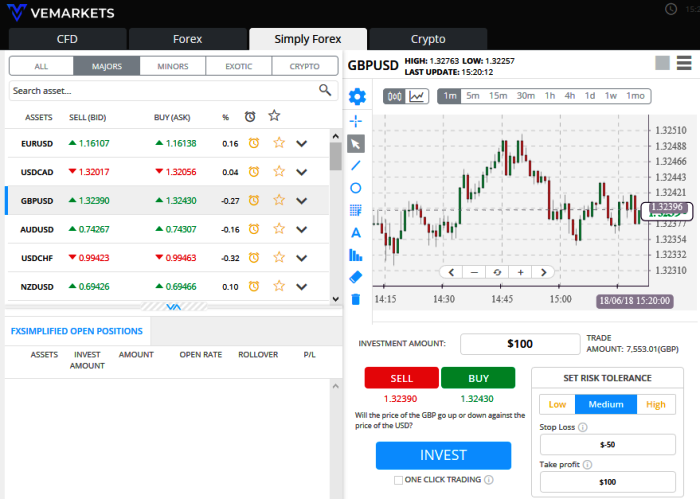Set price alert for USDCHF

(x=254, y=258)
